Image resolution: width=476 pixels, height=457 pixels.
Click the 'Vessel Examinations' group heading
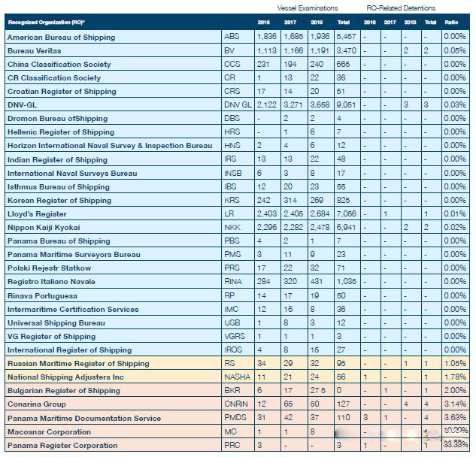coord(308,8)
